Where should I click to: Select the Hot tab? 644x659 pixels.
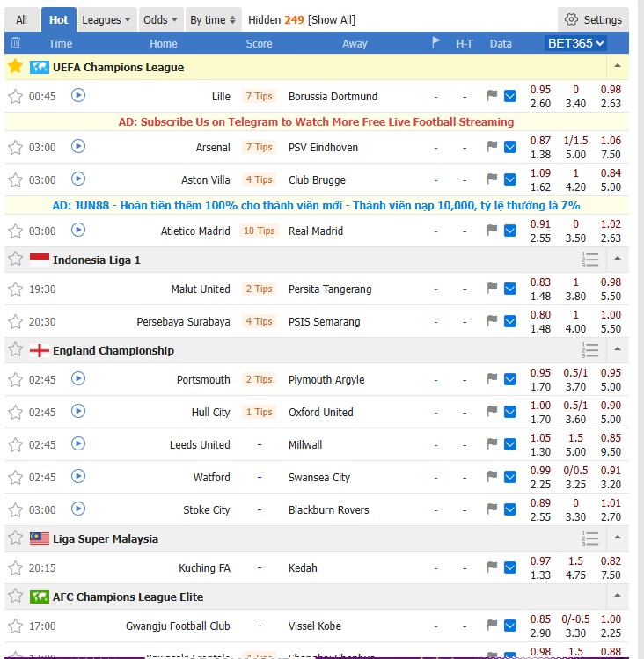pyautogui.click(x=58, y=19)
